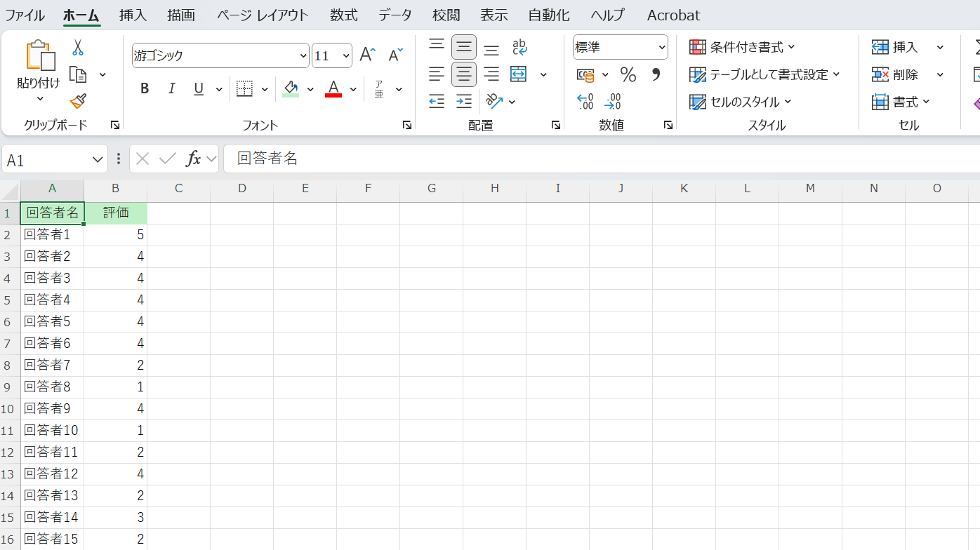Image resolution: width=980 pixels, height=550 pixels.
Task: Click the wrap text icon
Action: click(x=519, y=47)
